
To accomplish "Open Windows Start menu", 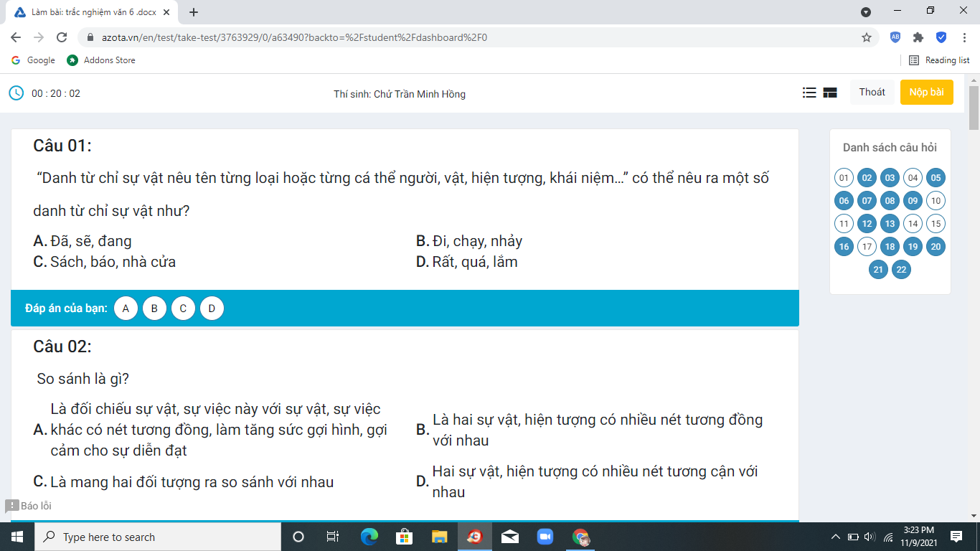I will coord(17,537).
